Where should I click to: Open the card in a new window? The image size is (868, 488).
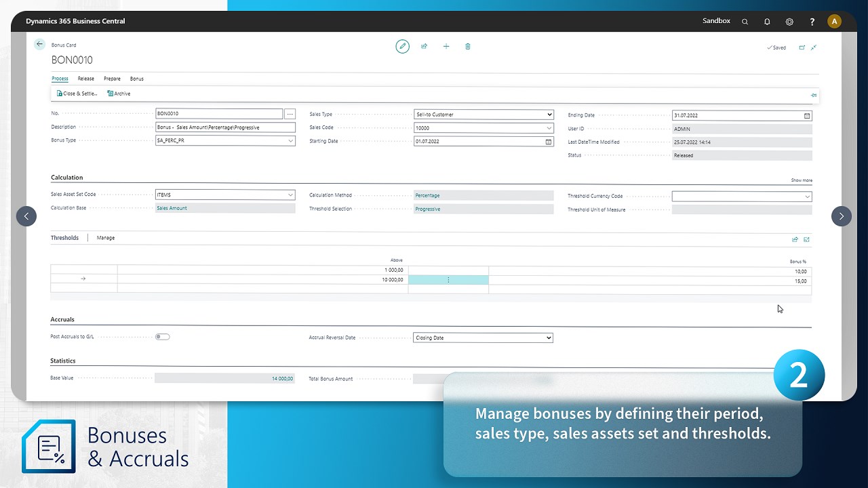click(802, 47)
